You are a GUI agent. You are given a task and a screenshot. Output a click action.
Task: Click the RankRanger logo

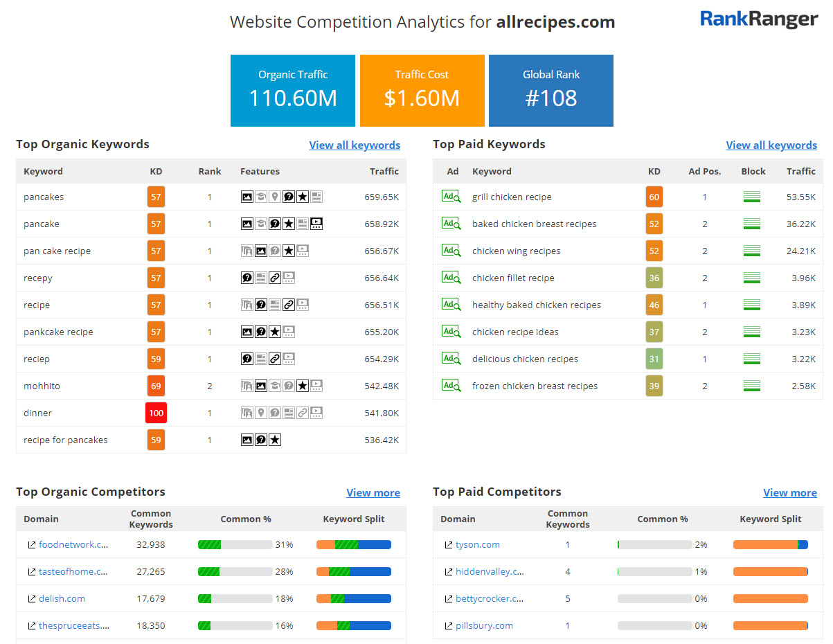click(x=759, y=19)
